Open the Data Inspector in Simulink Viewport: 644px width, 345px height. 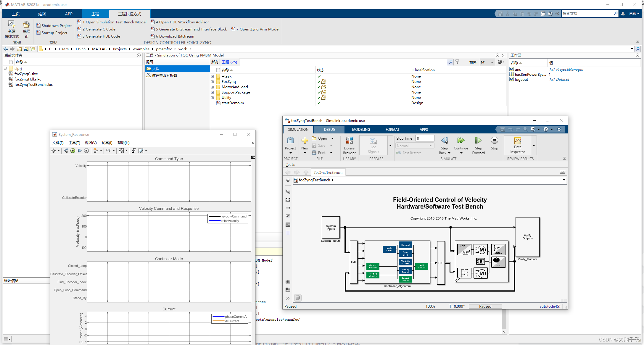pos(517,145)
